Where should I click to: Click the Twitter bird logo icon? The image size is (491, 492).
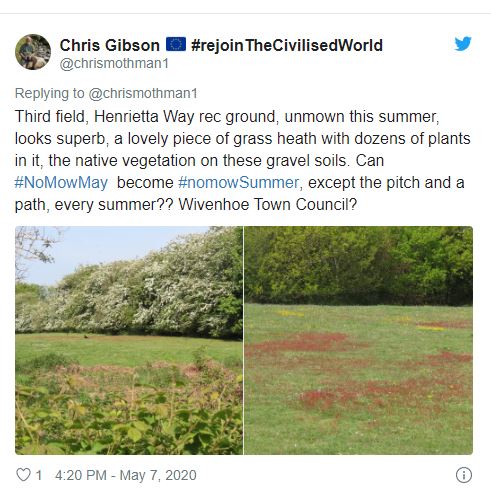463,43
